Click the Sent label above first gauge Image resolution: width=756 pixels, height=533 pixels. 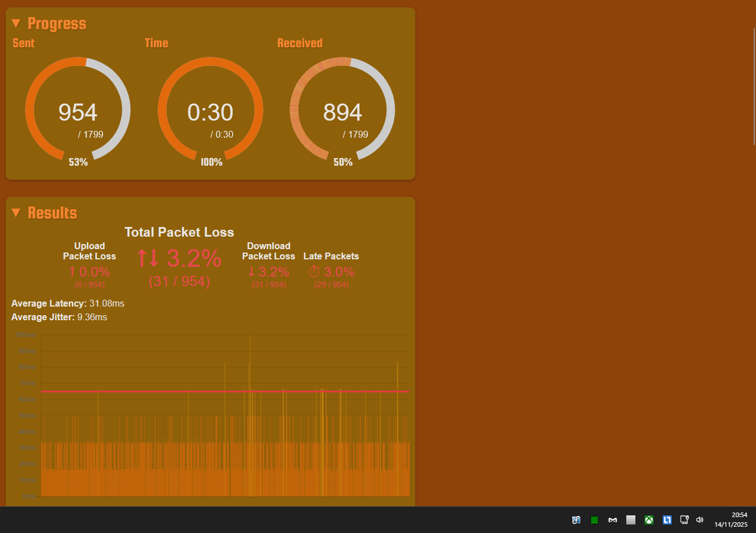(x=23, y=43)
